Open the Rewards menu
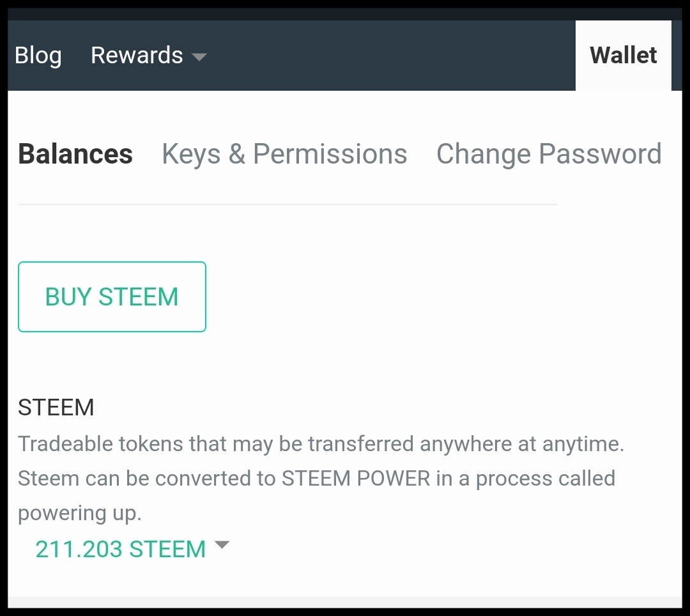The height and width of the screenshot is (616, 690). (x=137, y=56)
